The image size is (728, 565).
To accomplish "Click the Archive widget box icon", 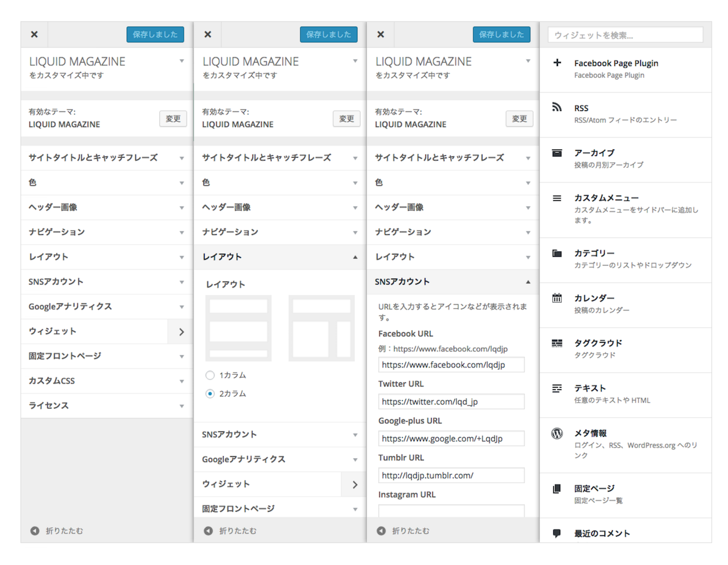I will click(557, 152).
